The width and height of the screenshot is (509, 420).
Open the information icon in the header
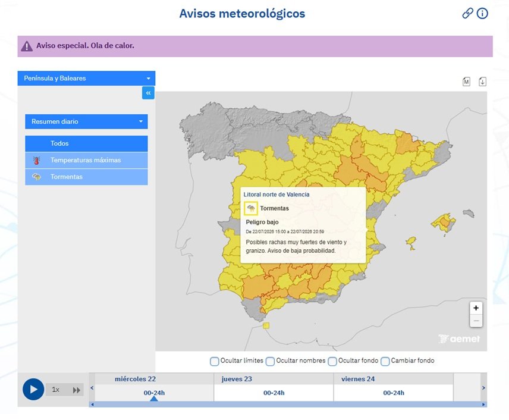click(x=482, y=13)
